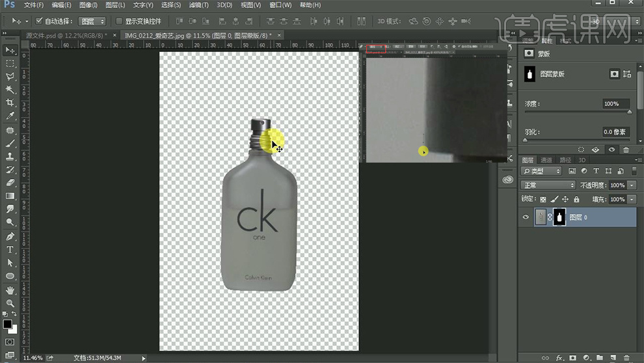
Task: Open the 类型 layer filter dropdown
Action: [x=541, y=171]
